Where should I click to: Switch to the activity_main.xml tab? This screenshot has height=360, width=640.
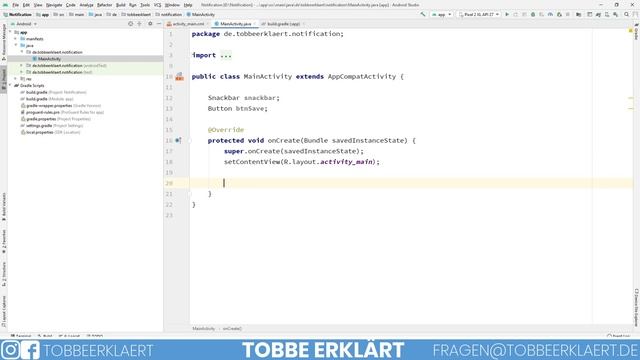(188, 24)
